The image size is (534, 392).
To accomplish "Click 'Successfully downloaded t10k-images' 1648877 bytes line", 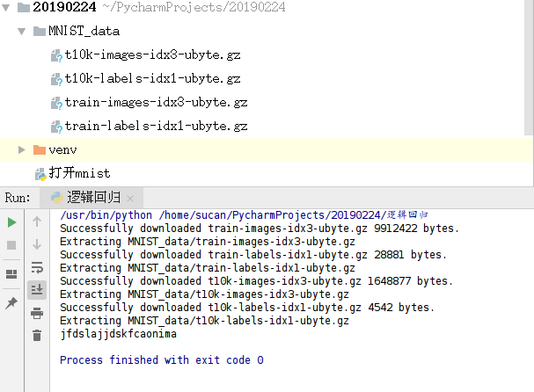I will [256, 281].
